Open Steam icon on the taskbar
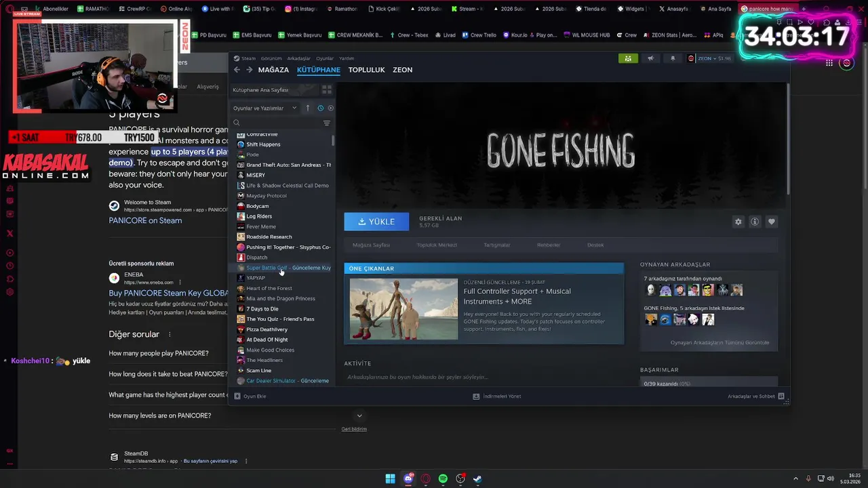The height and width of the screenshot is (488, 868). click(x=477, y=479)
